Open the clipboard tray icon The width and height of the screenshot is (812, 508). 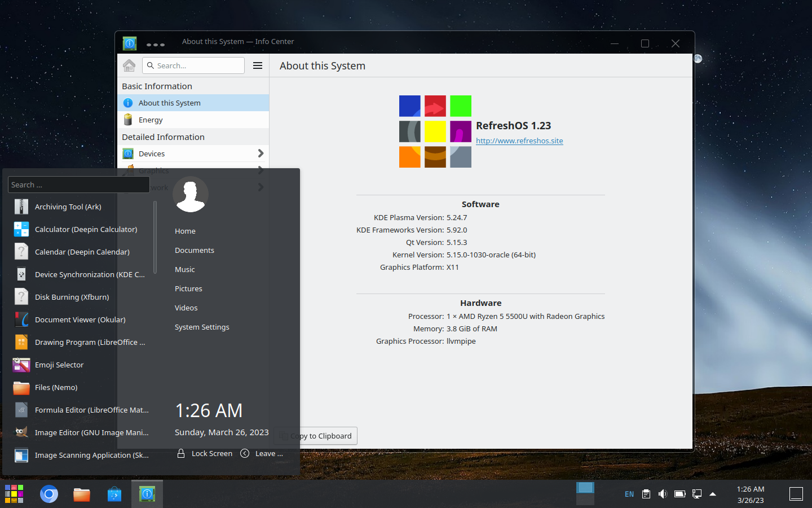click(646, 494)
